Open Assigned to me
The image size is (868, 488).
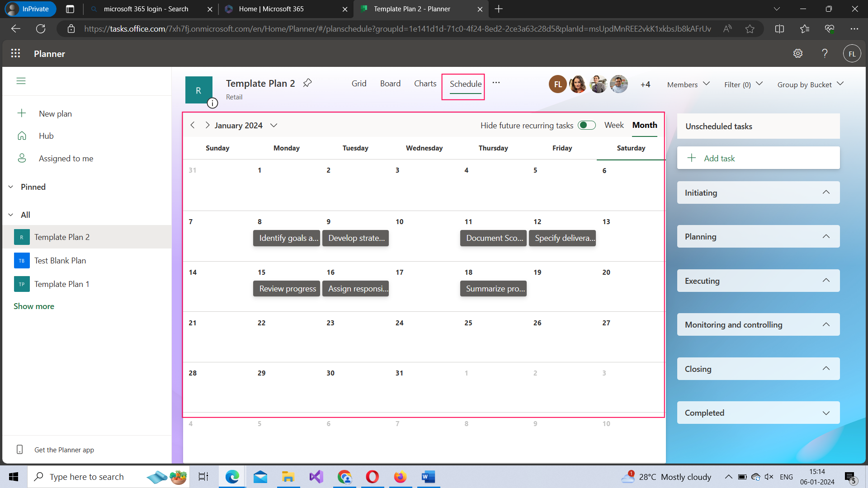(66, 159)
